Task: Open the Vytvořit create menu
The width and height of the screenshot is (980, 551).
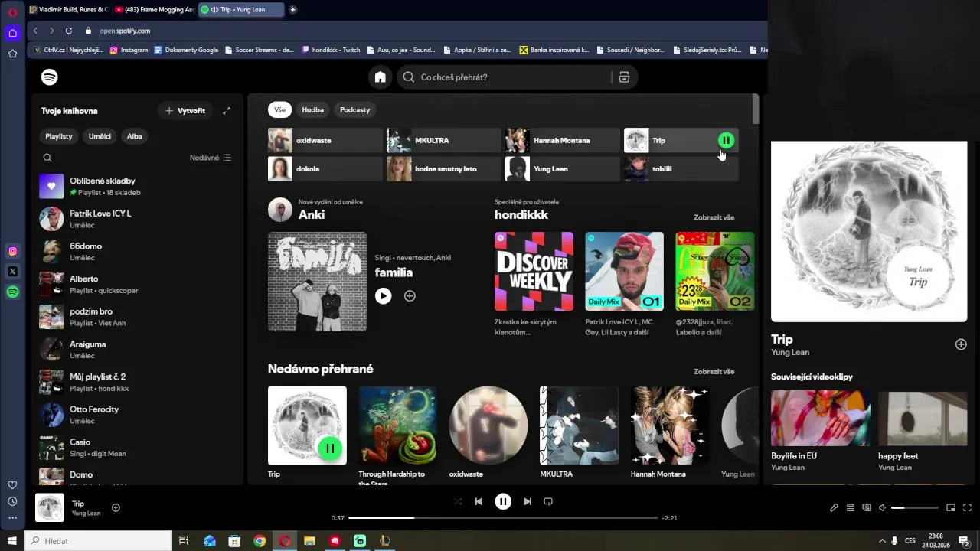Action: [185, 111]
